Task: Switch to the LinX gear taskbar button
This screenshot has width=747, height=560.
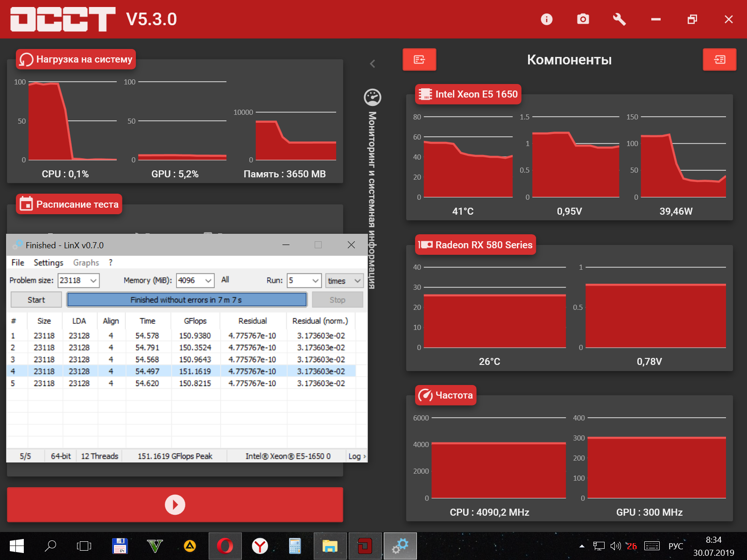Action: (400, 546)
